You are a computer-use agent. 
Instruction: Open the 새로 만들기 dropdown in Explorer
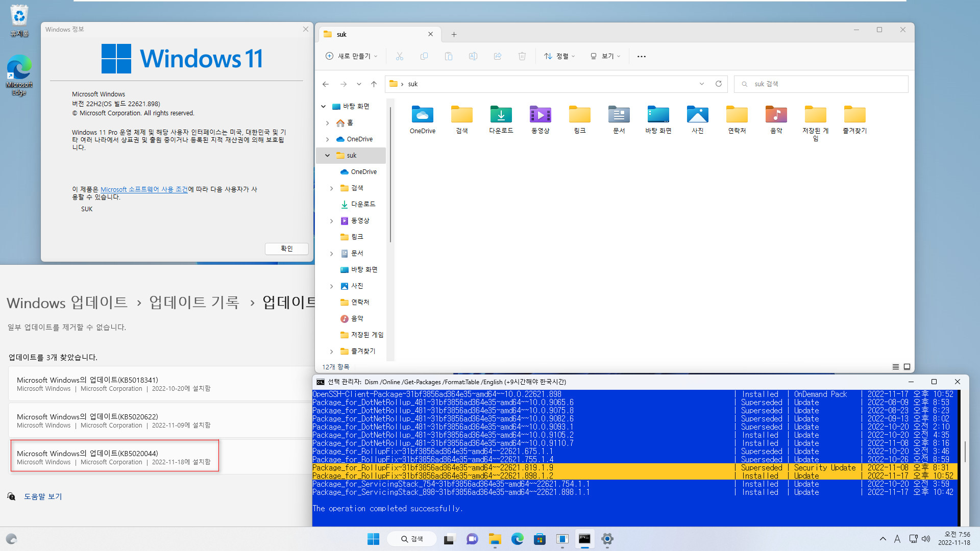point(352,56)
